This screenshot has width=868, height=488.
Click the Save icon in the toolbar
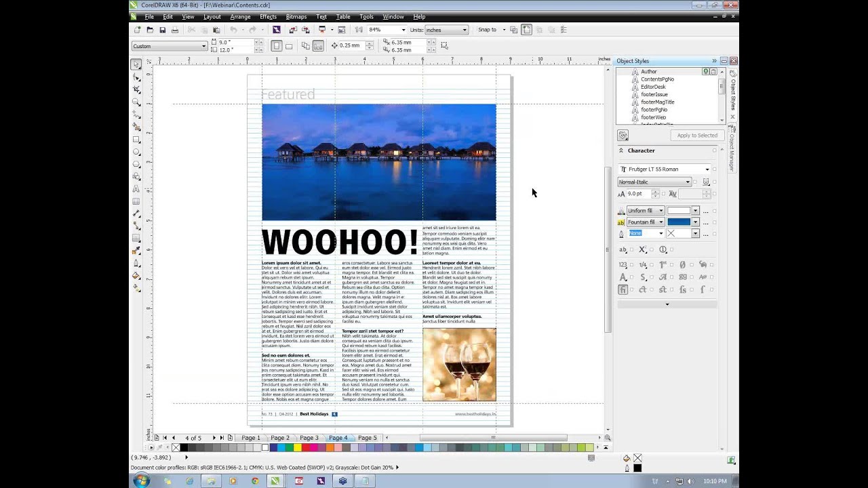pyautogui.click(x=162, y=30)
